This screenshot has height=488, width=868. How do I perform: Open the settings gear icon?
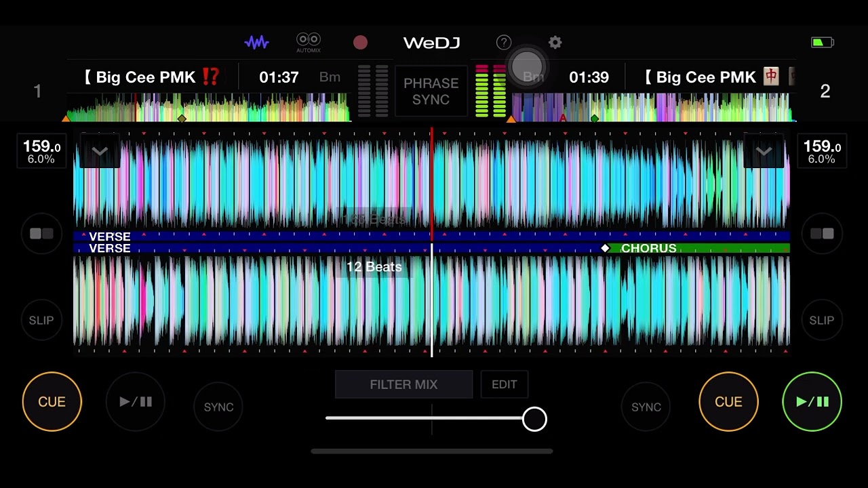click(555, 43)
